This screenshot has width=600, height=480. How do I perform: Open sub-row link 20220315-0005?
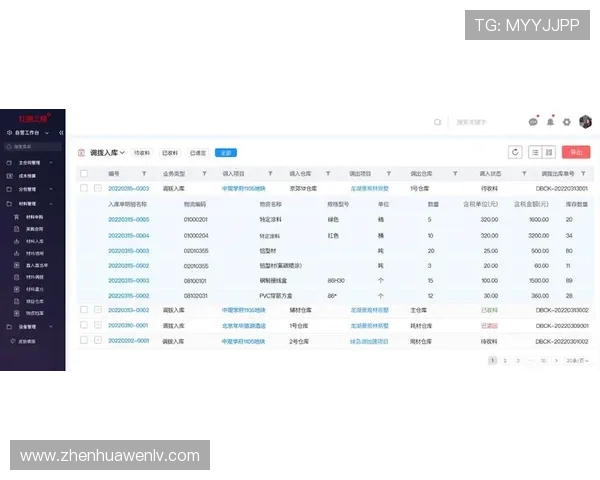pos(129,219)
